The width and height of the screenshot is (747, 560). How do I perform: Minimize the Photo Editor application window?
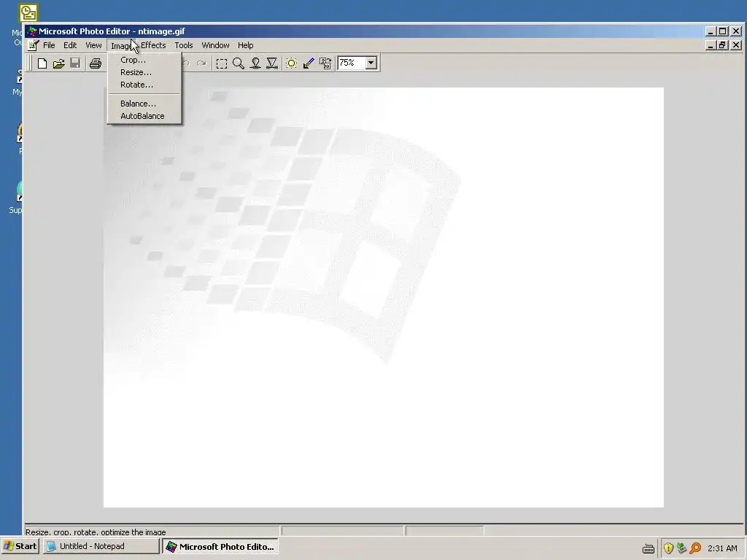(x=711, y=31)
